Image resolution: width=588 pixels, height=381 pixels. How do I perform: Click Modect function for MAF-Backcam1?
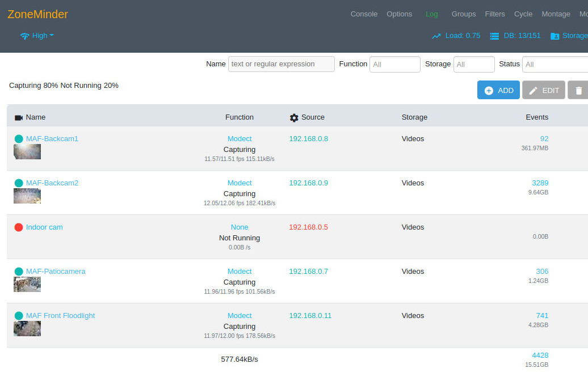pos(240,138)
